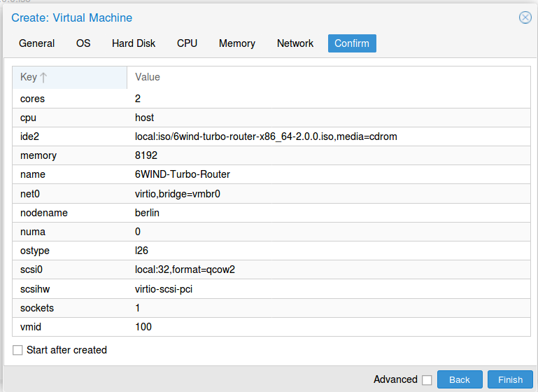This screenshot has width=538, height=392.
Task: Select the CPU tab
Action: point(187,43)
